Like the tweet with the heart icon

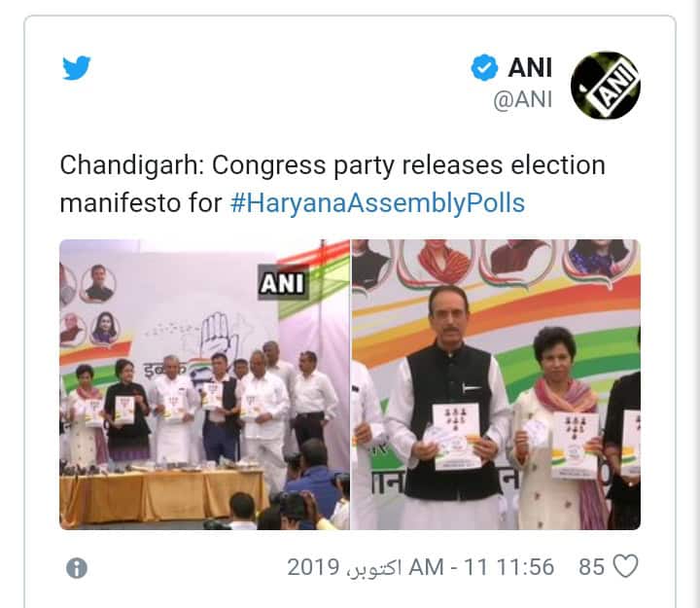[625, 566]
